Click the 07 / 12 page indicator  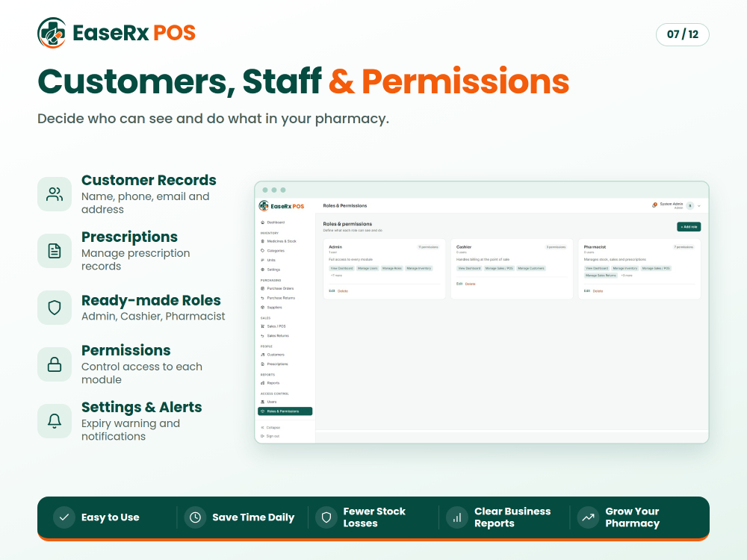(683, 34)
